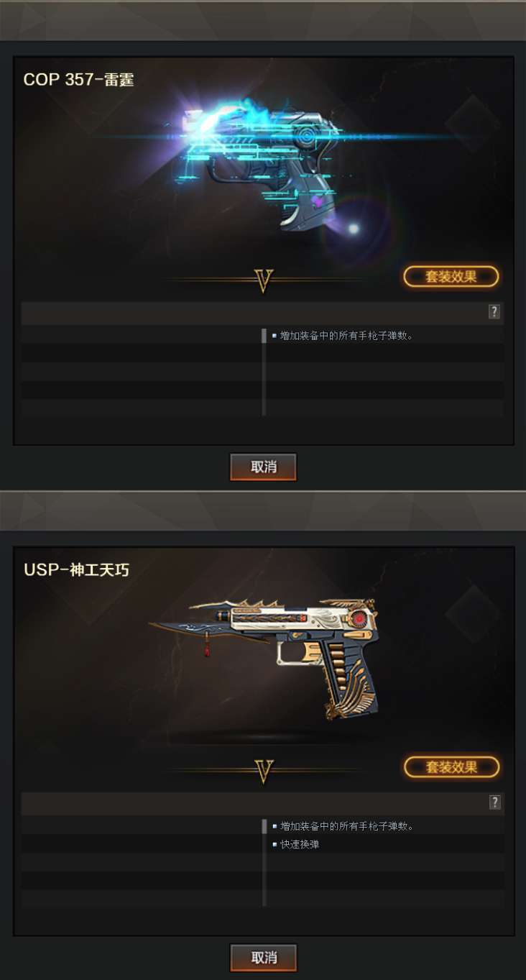This screenshot has height=980, width=526.
Task: Click the USP-神工天巧 title text
Action: [x=76, y=570]
